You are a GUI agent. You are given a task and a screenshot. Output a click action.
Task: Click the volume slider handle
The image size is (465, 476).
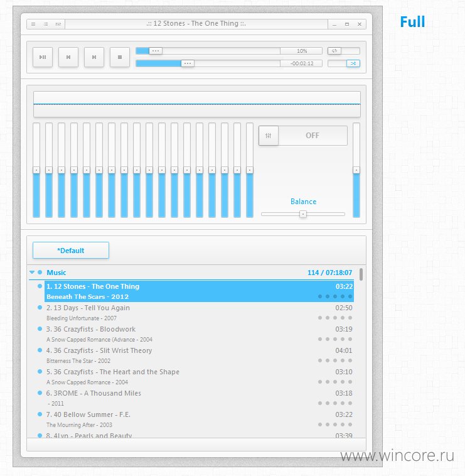point(156,51)
